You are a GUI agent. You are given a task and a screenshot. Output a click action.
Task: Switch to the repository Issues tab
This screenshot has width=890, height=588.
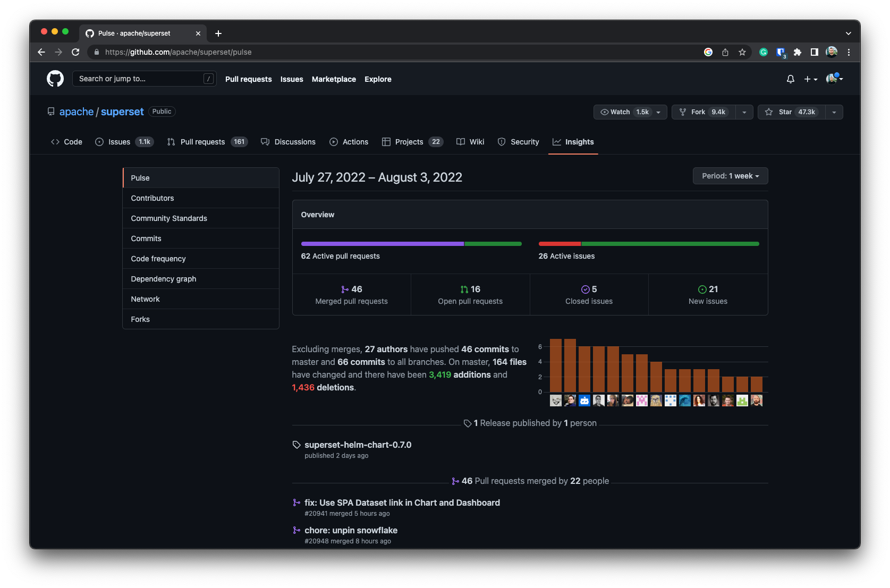point(124,142)
